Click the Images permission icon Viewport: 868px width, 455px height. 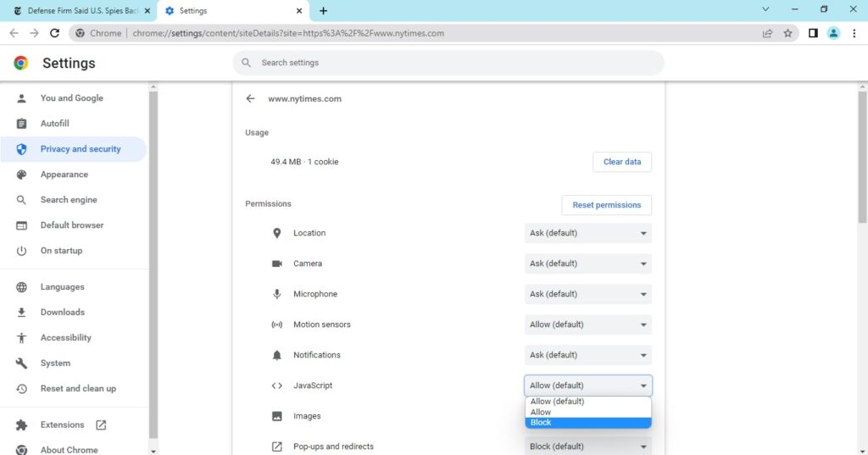(277, 416)
